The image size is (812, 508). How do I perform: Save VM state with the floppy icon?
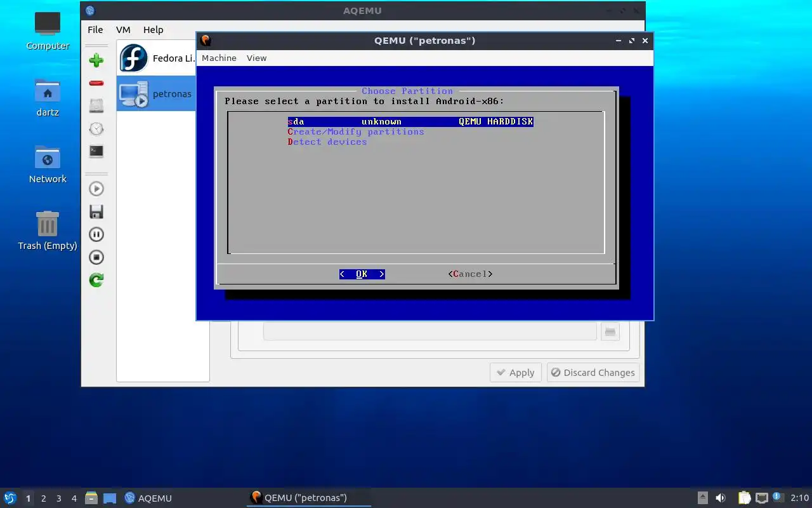[x=96, y=211]
